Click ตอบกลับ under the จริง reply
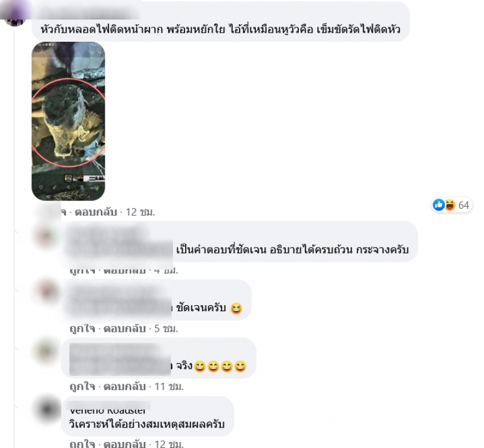 [x=125, y=386]
